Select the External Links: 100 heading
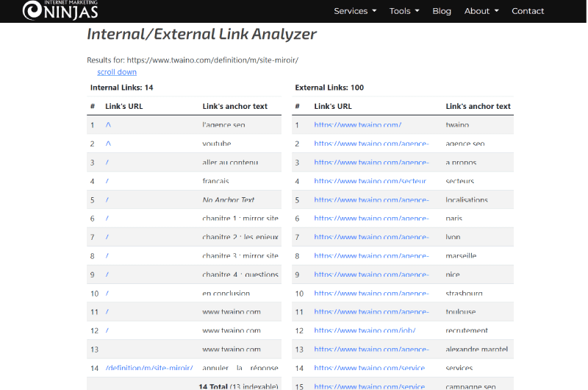 pyautogui.click(x=329, y=88)
